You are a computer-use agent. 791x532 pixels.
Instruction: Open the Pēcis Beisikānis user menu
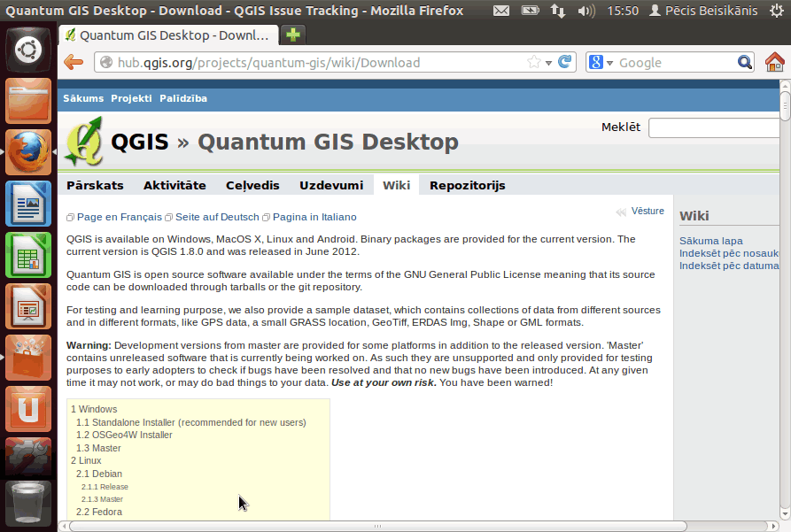[703, 11]
